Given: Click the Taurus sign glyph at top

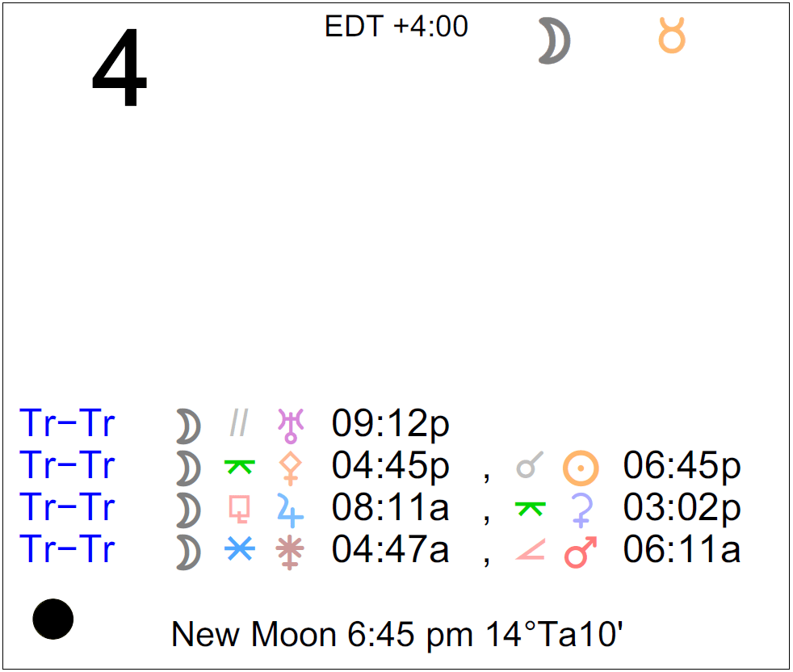Looking at the screenshot, I should (671, 38).
